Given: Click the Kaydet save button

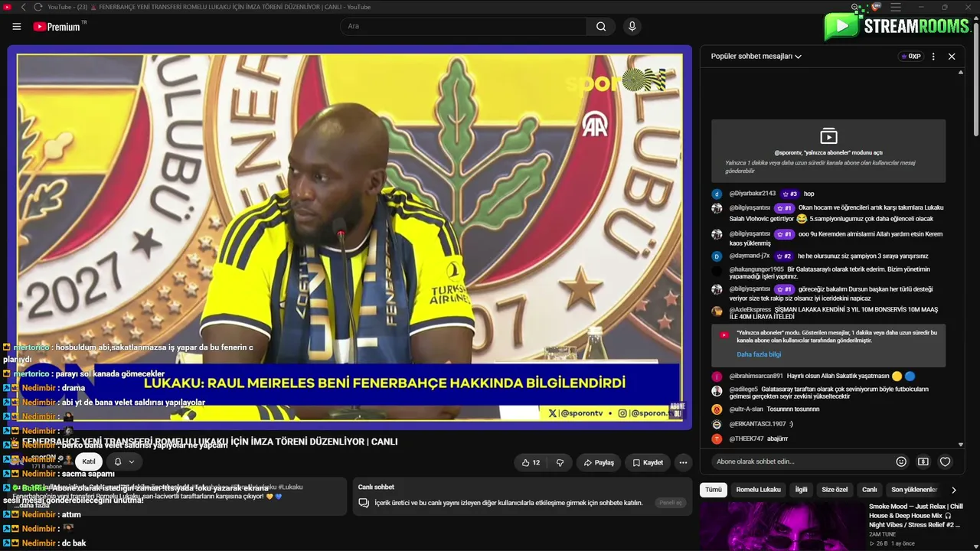Looking at the screenshot, I should (x=647, y=462).
